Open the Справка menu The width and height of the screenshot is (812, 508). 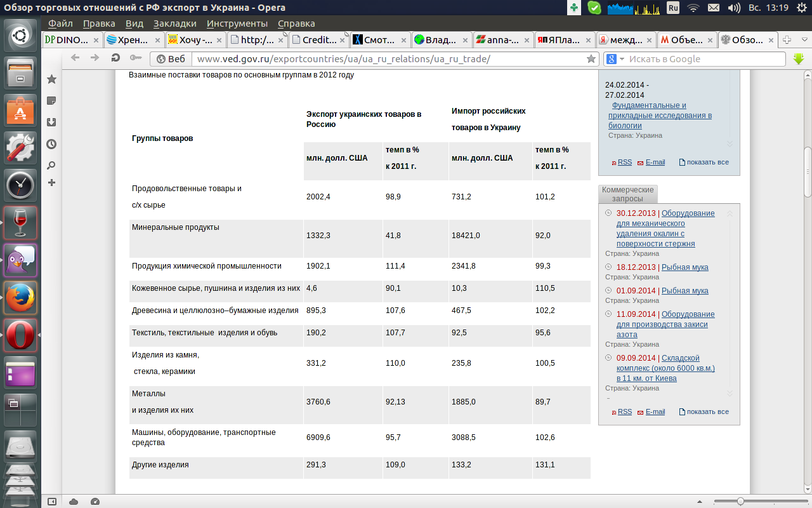(x=296, y=23)
